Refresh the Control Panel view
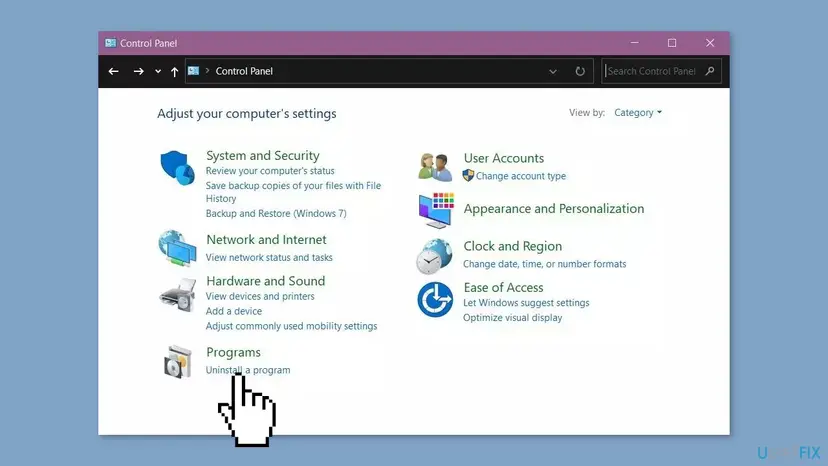This screenshot has height=466, width=828. [x=580, y=71]
